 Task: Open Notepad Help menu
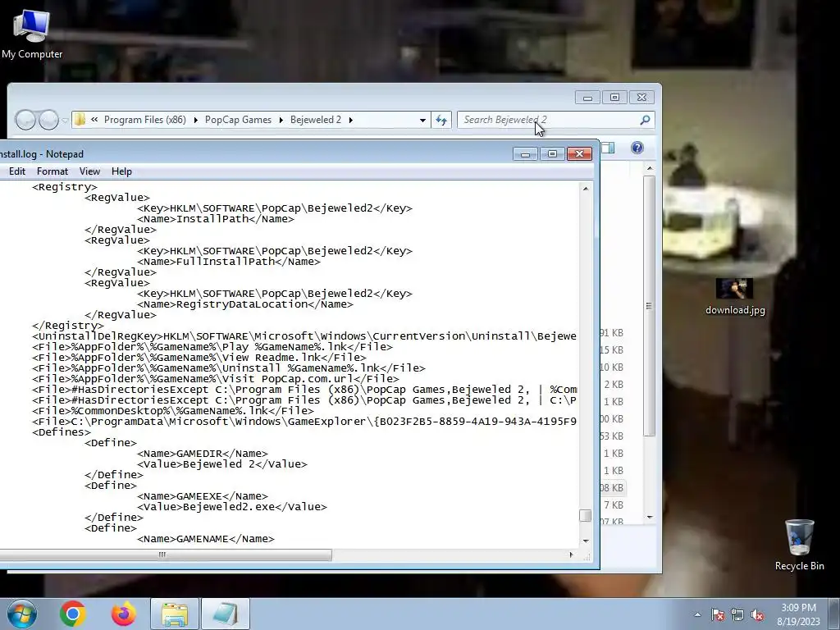(x=121, y=171)
